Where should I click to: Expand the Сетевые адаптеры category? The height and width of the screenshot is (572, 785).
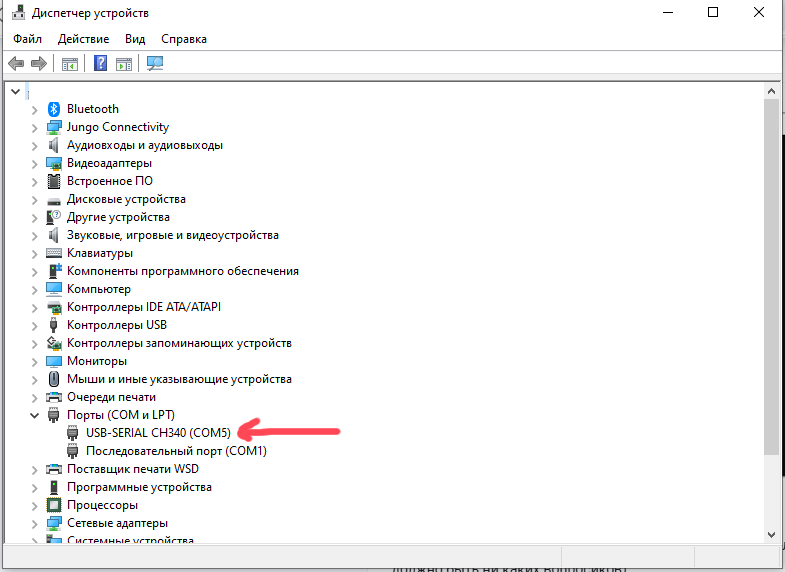(x=35, y=523)
